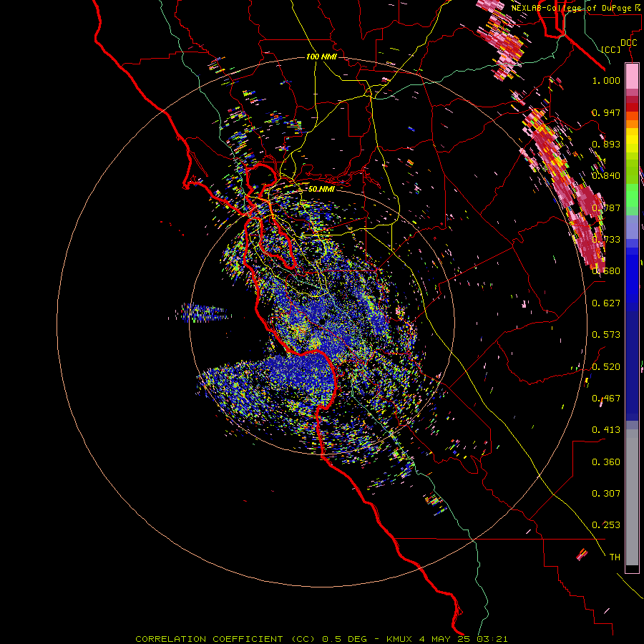Select the 0.680 legend value
The width and height of the screenshot is (644, 644).
pos(606,271)
